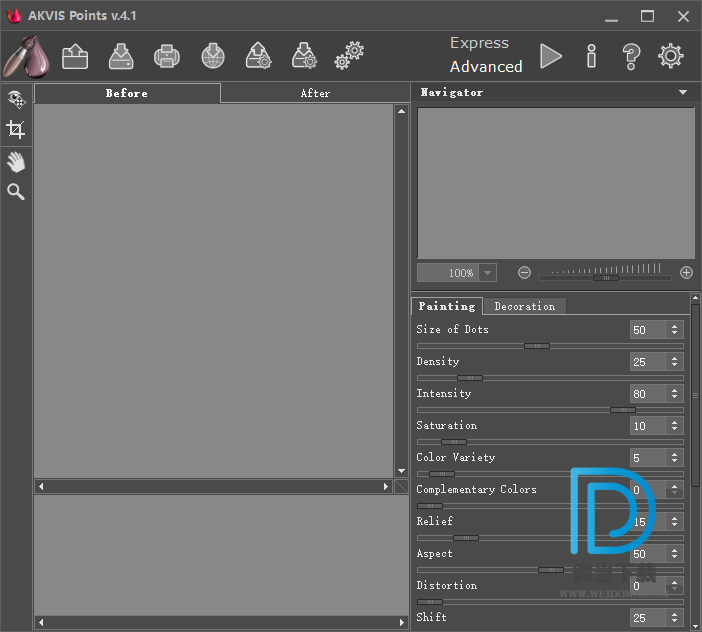Viewport: 702px width, 632px height.
Task: Load saved presets
Action: point(259,56)
